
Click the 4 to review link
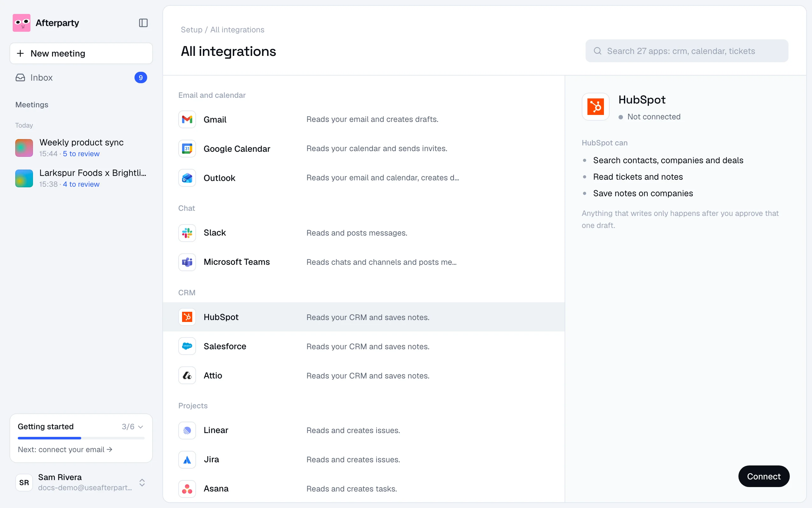81,184
